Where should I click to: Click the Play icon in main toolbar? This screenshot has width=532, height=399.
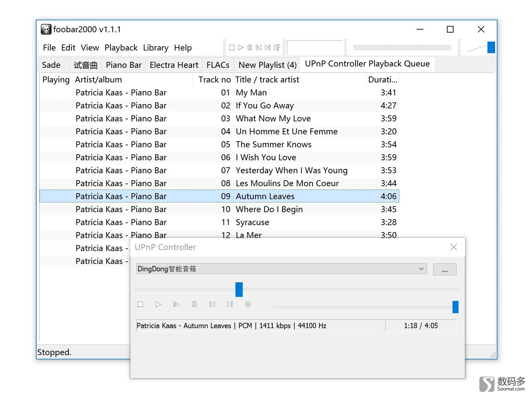pos(241,48)
